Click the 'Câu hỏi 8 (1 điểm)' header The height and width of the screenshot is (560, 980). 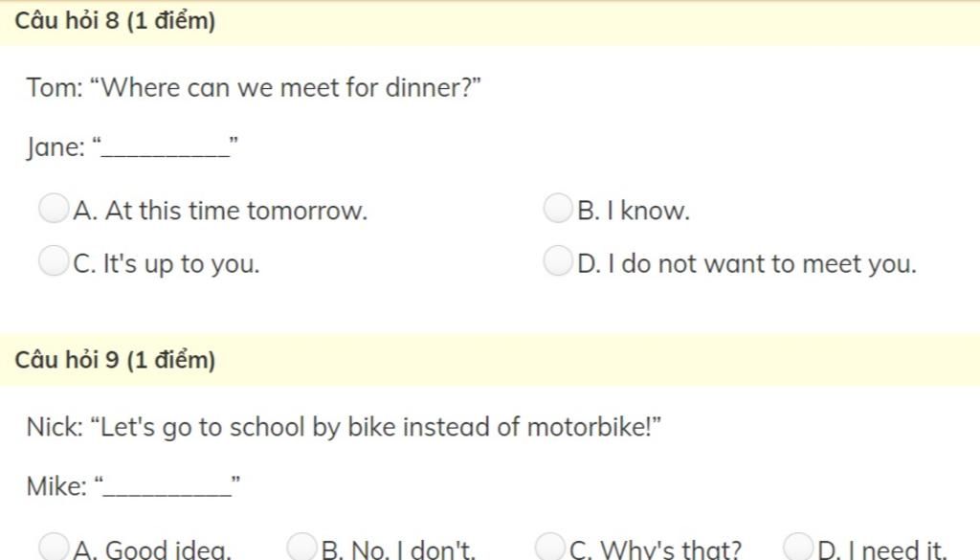(x=115, y=21)
